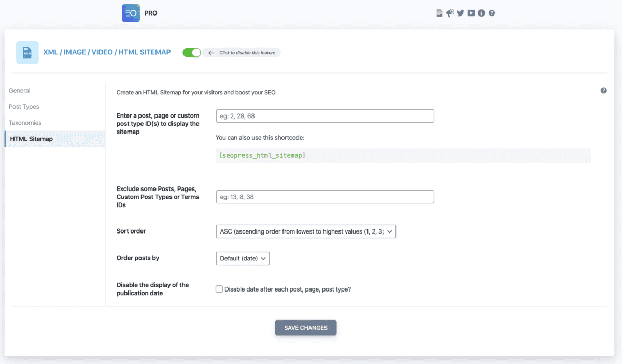Click the sitemap feature document icon
Screen dimensions: 622x364
pos(27,52)
